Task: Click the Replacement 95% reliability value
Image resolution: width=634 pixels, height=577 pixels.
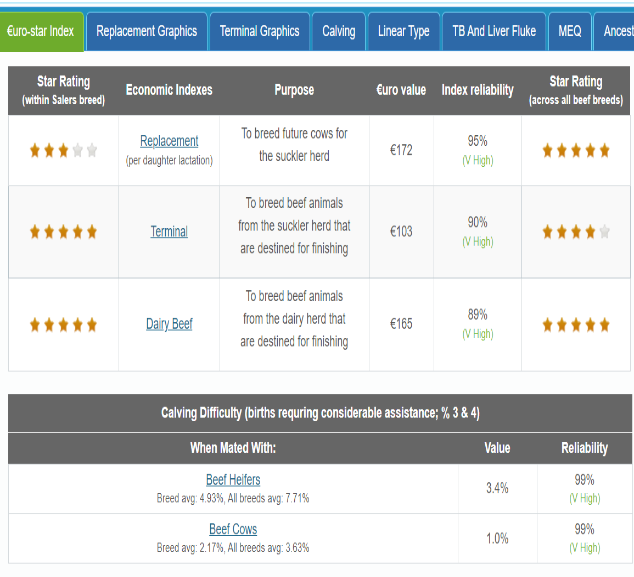Action: click(x=477, y=141)
